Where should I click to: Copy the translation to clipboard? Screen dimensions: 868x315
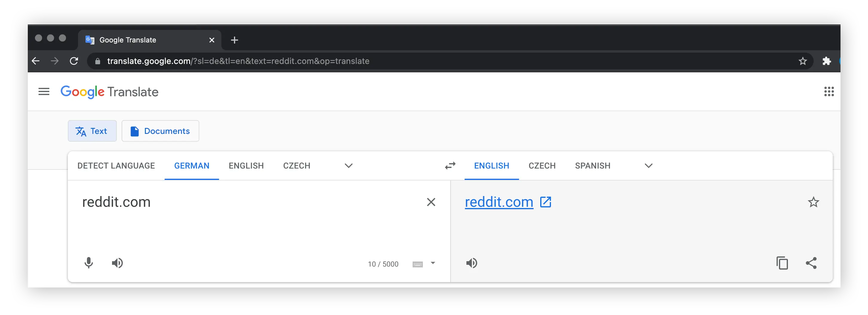tap(782, 263)
